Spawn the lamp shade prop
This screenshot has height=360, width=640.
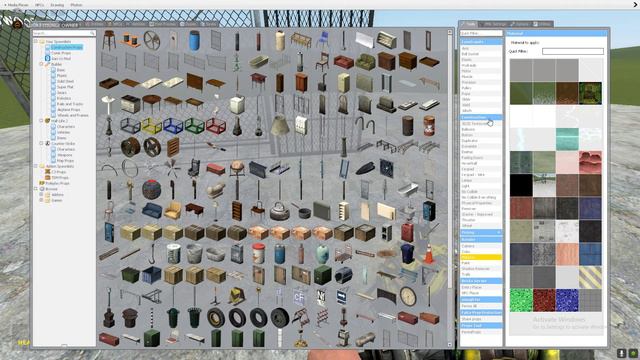(x=280, y=126)
